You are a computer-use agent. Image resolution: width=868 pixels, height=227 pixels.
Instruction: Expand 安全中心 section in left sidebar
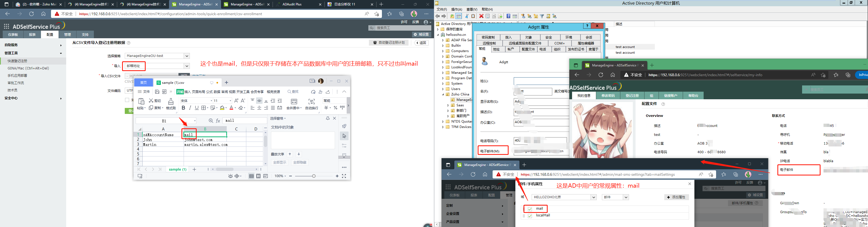click(61, 98)
